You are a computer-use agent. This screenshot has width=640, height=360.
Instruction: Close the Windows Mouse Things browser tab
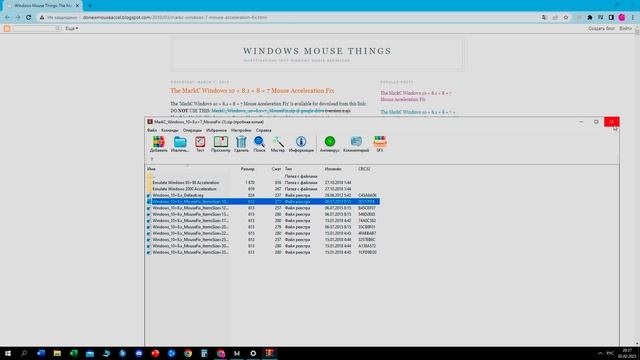pyautogui.click(x=77, y=6)
